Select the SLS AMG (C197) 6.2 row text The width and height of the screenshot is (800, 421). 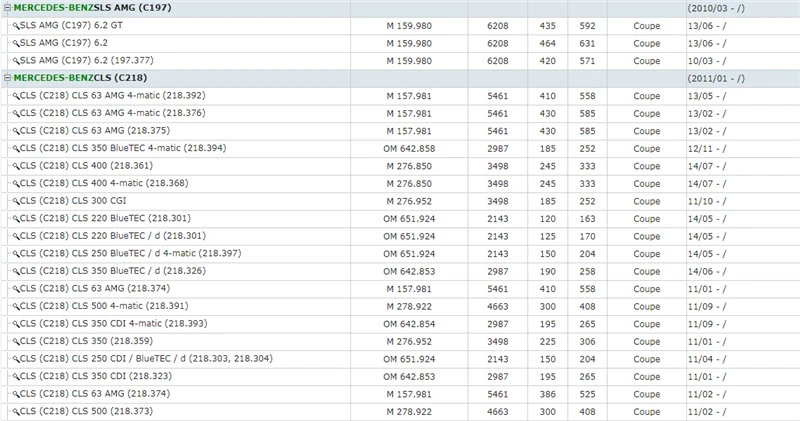coord(64,43)
